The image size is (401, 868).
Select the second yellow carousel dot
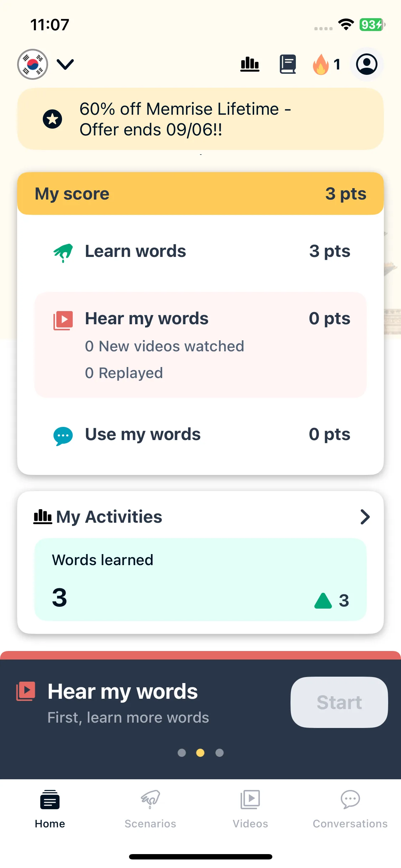coord(200,753)
